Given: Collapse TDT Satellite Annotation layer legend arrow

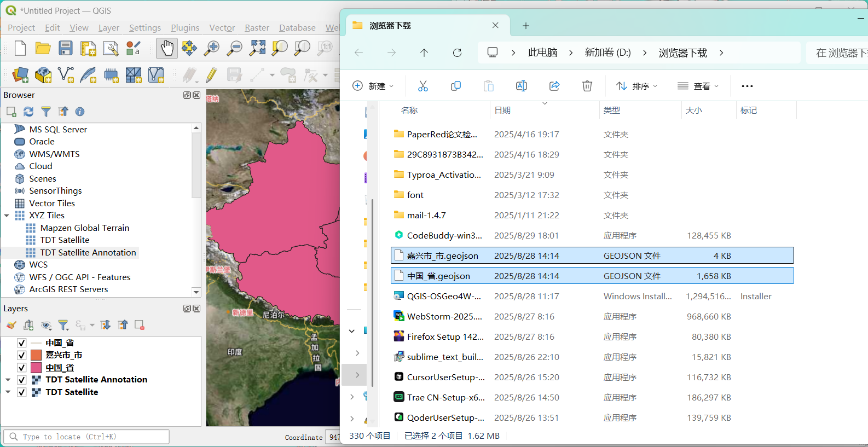Looking at the screenshot, I should tap(8, 380).
